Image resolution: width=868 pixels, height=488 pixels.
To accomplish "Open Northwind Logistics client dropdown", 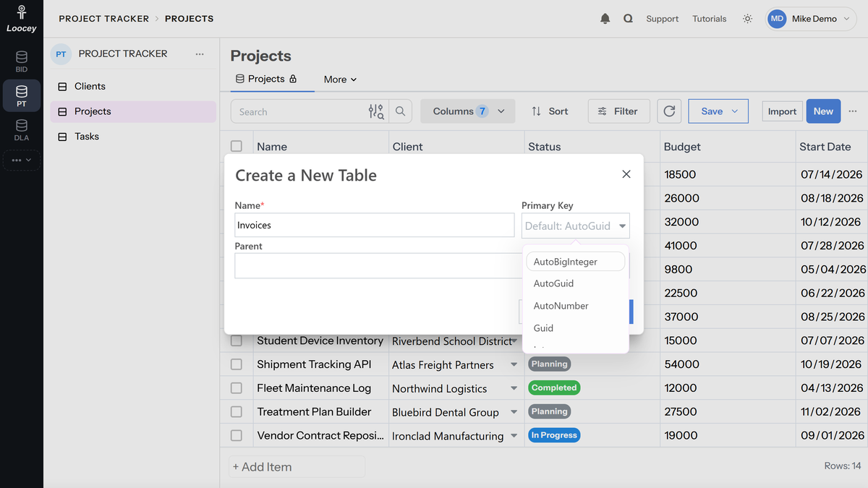I will click(514, 388).
